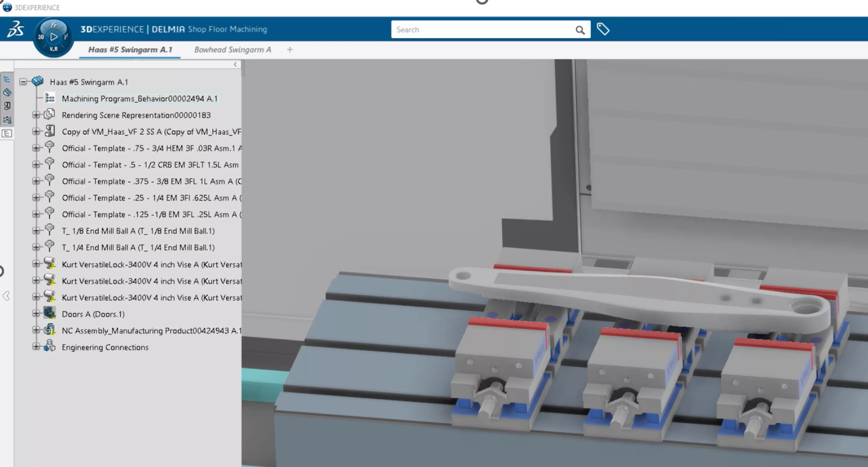868x467 pixels.
Task: Click Machining Programs behavior icon
Action: click(50, 98)
